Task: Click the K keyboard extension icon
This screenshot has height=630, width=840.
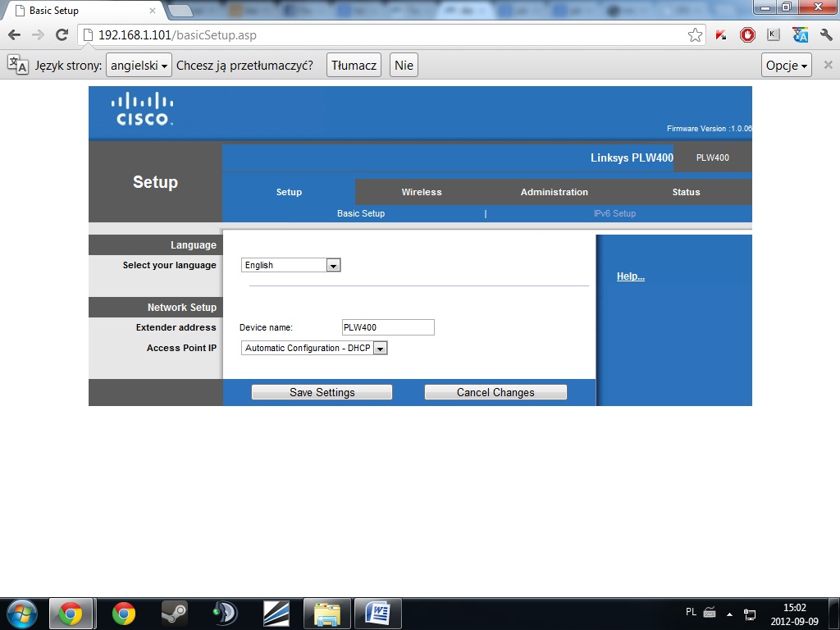Action: pos(773,34)
